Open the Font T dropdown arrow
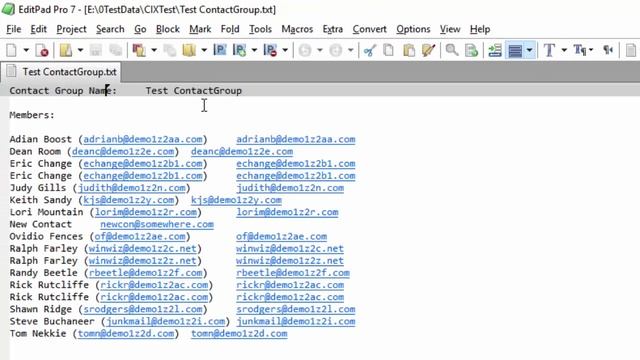The height and width of the screenshot is (360, 640). [x=564, y=51]
